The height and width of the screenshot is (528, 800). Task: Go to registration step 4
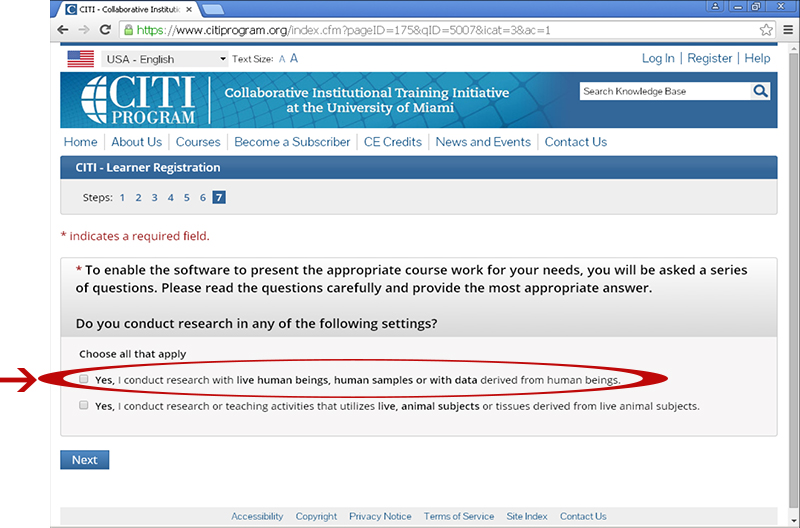(x=170, y=197)
